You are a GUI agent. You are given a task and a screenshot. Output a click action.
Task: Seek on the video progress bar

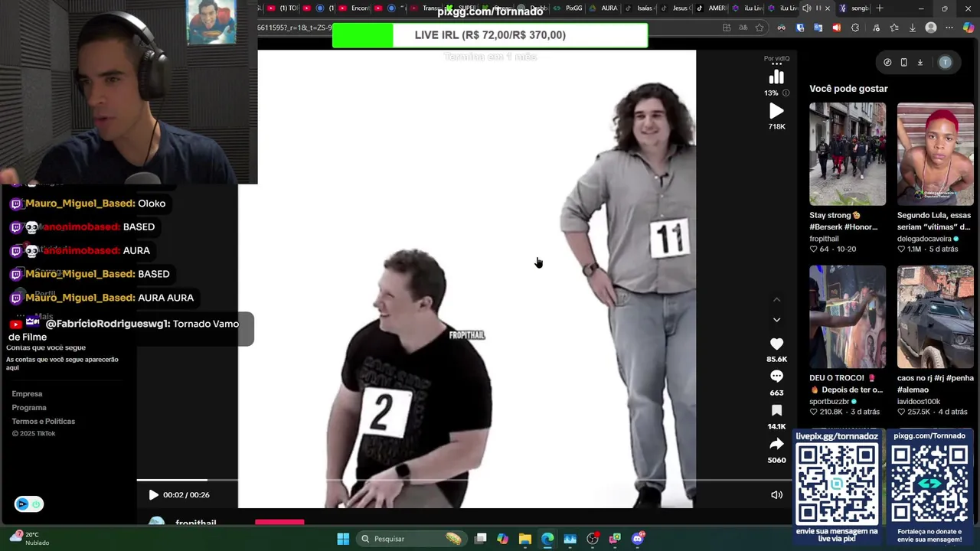coord(465,481)
